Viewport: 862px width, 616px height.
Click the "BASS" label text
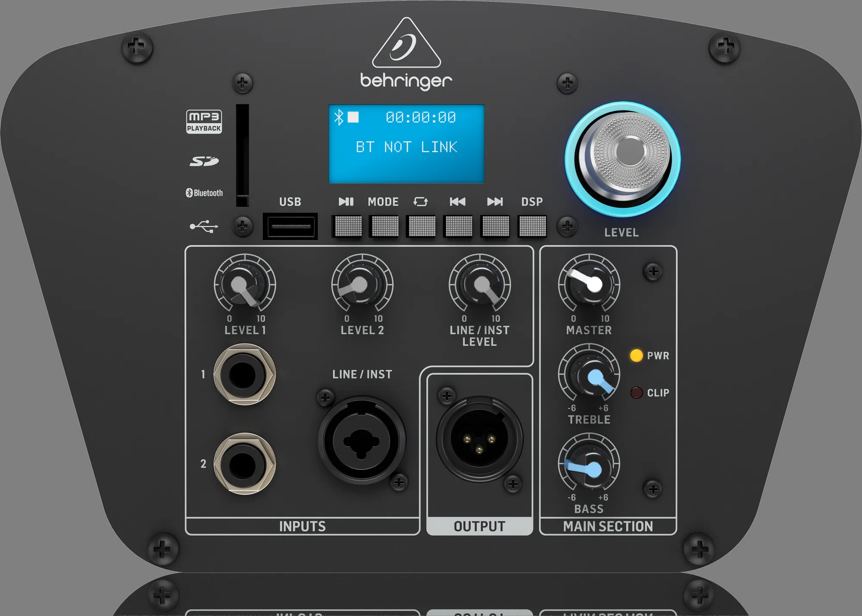click(589, 509)
